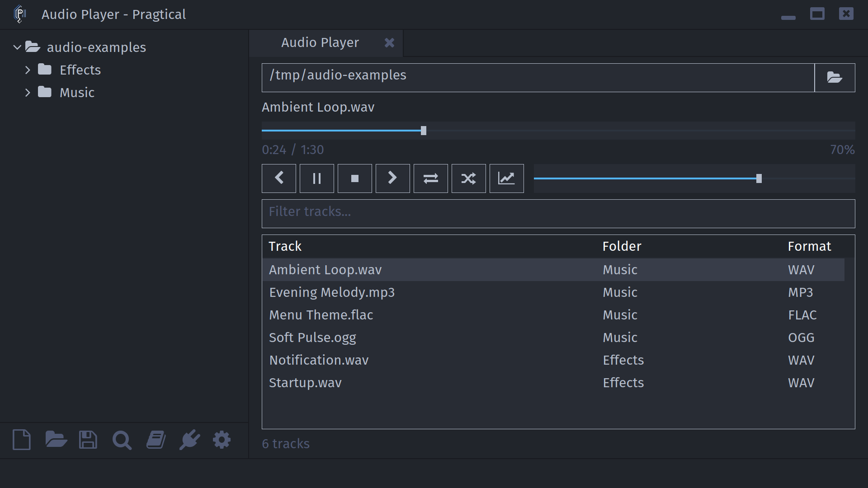The height and width of the screenshot is (488, 868).
Task: Sort by the Format column header
Action: pos(809,246)
